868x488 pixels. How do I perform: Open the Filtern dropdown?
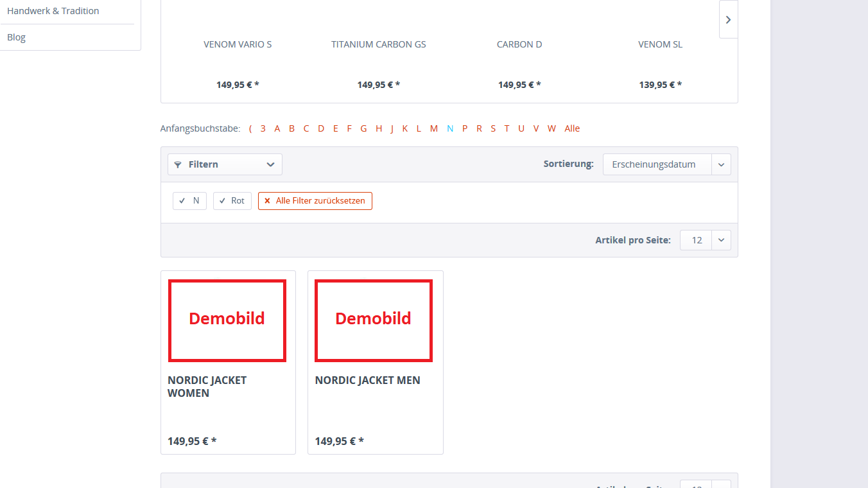point(225,164)
